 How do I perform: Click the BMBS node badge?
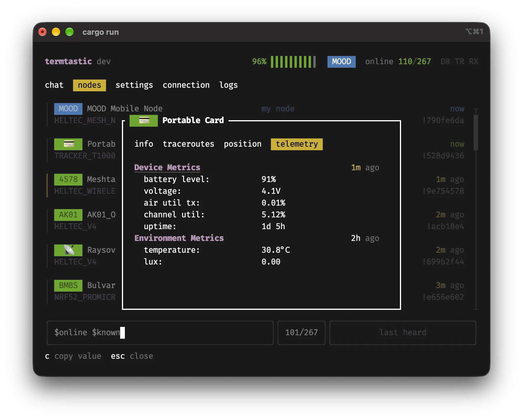68,285
